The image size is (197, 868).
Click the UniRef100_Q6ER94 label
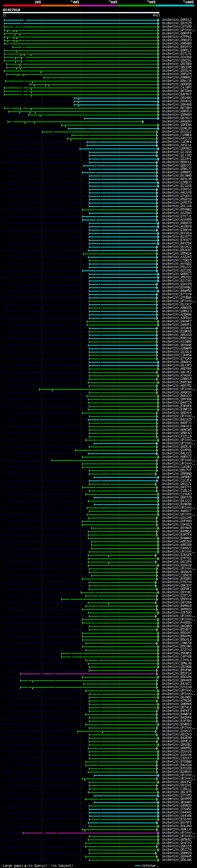[x=177, y=84]
